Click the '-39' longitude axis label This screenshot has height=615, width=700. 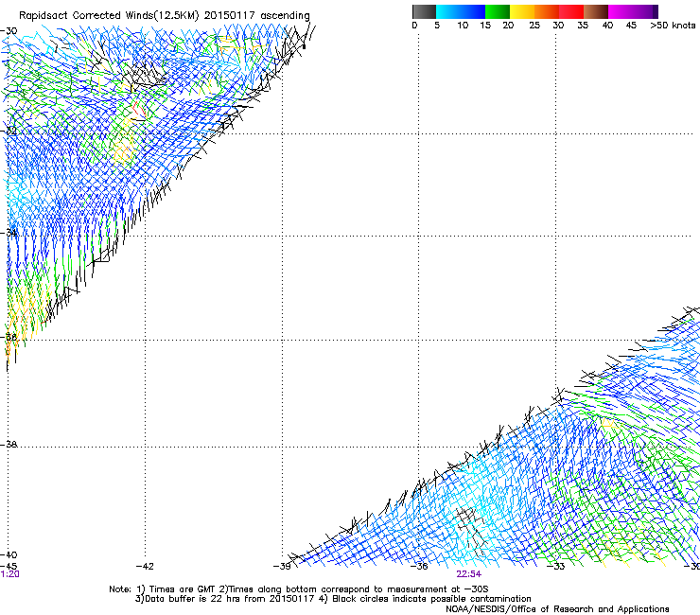coord(282,566)
